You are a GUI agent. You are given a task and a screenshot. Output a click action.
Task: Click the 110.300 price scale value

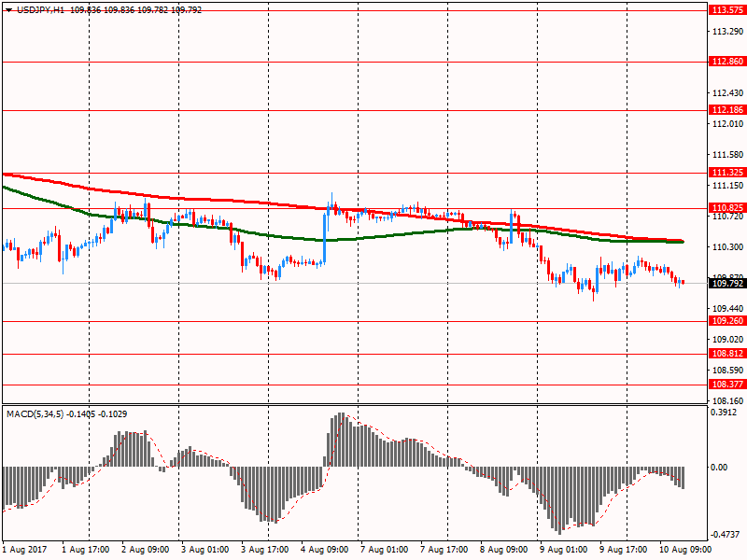pyautogui.click(x=727, y=247)
